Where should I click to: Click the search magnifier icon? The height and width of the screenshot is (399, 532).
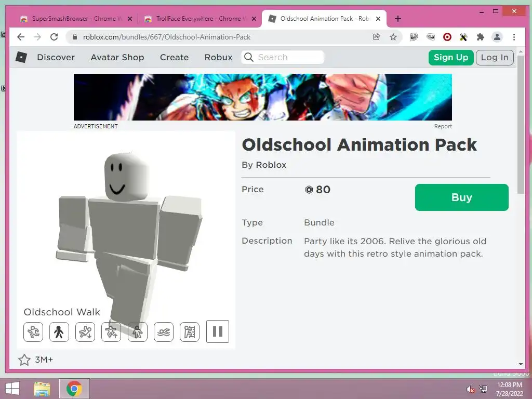click(x=249, y=57)
